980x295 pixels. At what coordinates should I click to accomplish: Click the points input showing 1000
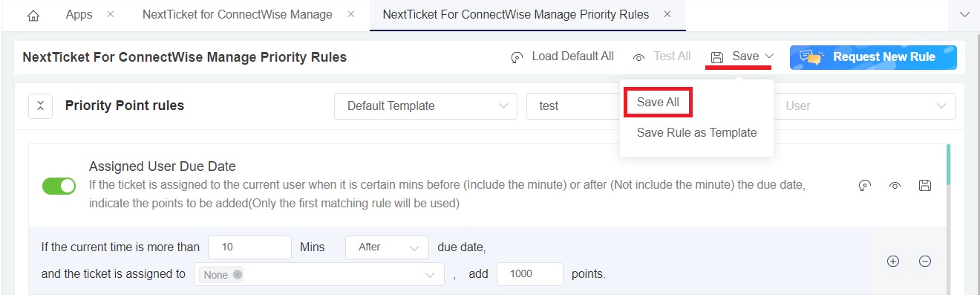click(530, 274)
